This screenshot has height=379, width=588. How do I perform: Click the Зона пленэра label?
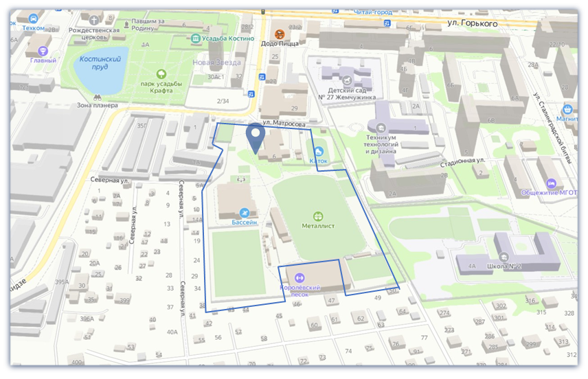pos(98,105)
